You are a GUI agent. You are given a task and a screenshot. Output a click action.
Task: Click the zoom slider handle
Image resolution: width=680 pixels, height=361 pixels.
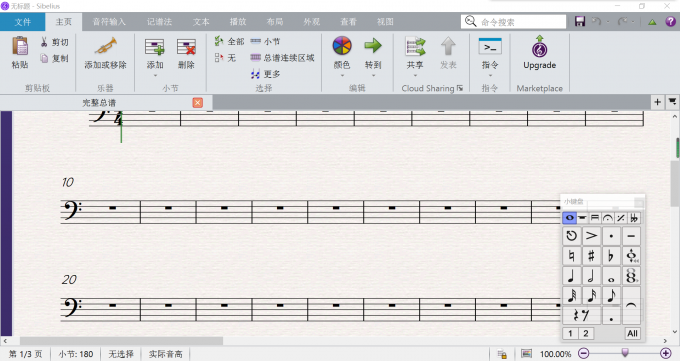point(625,352)
